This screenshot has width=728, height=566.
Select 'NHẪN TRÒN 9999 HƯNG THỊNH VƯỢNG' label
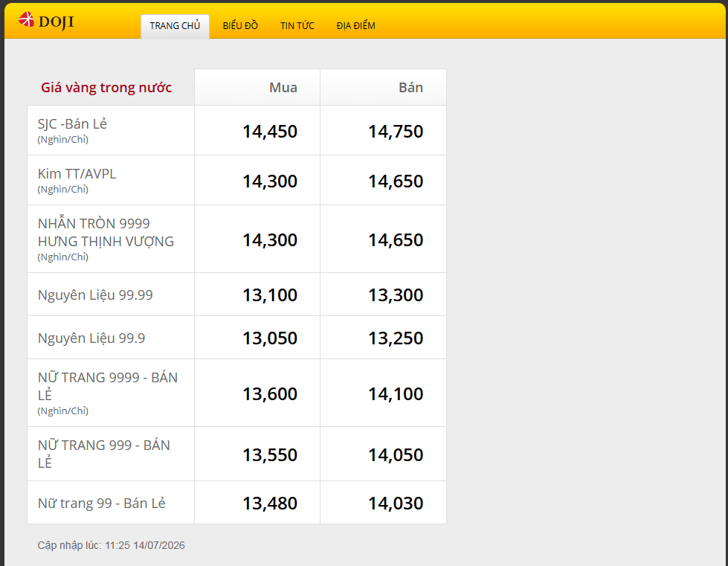tap(106, 233)
